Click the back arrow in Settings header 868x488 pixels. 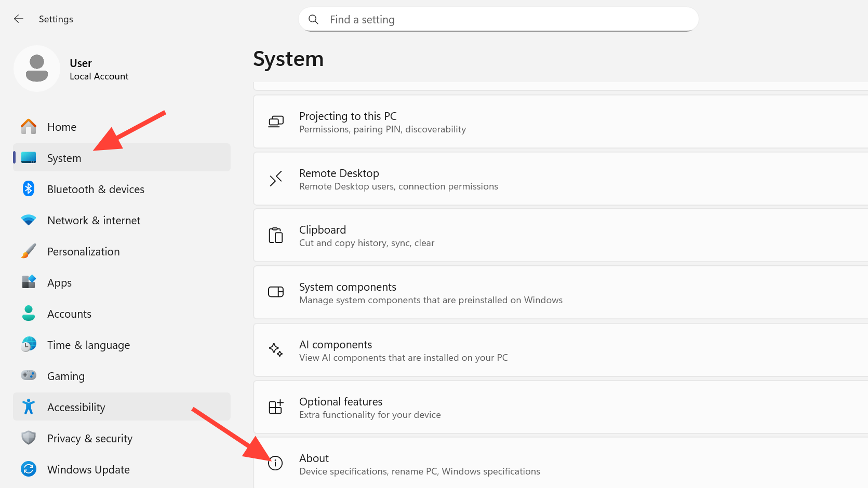pos(19,19)
